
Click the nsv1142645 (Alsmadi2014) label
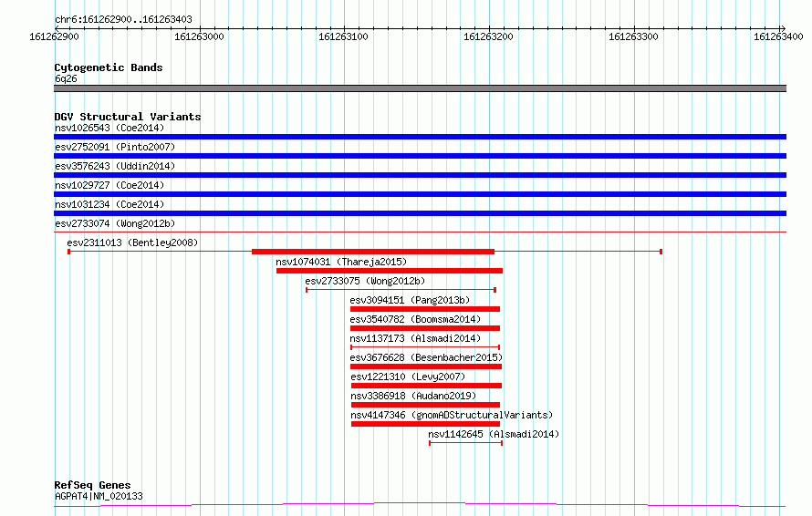coord(494,434)
